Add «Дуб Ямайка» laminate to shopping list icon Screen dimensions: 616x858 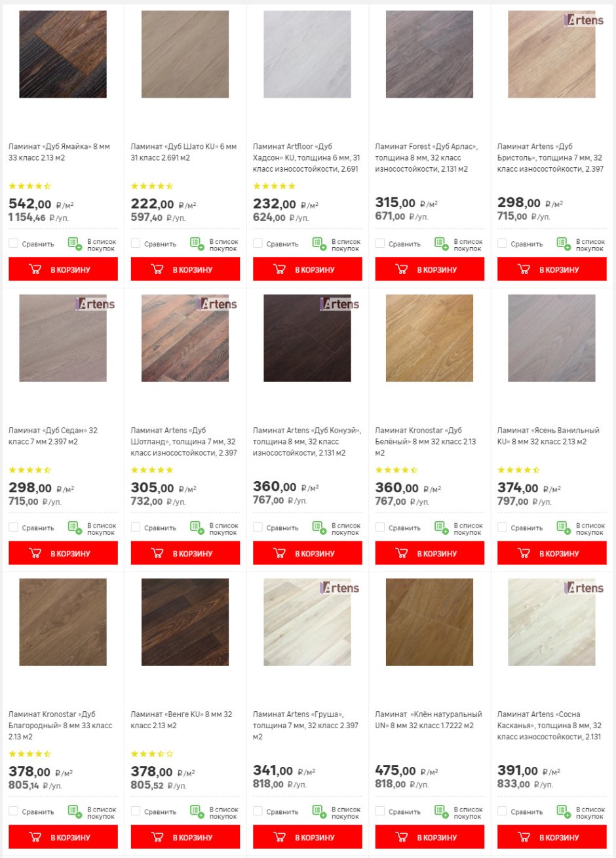pyautogui.click(x=75, y=244)
